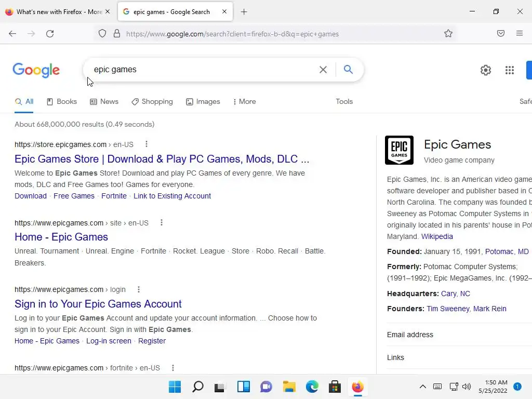
Task: Follow the Fortnite sitelink
Action: click(114, 196)
